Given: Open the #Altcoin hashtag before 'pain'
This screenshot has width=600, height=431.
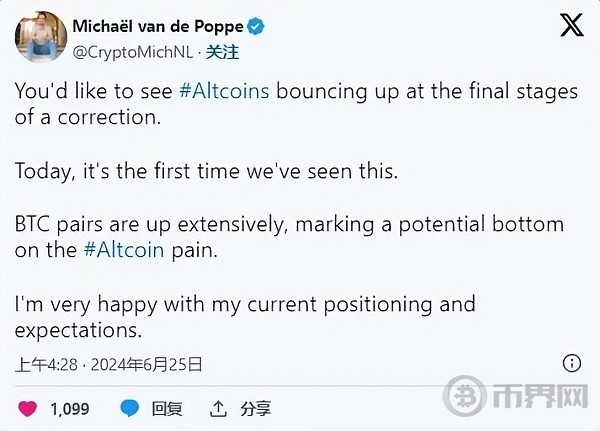Looking at the screenshot, I should [x=124, y=250].
